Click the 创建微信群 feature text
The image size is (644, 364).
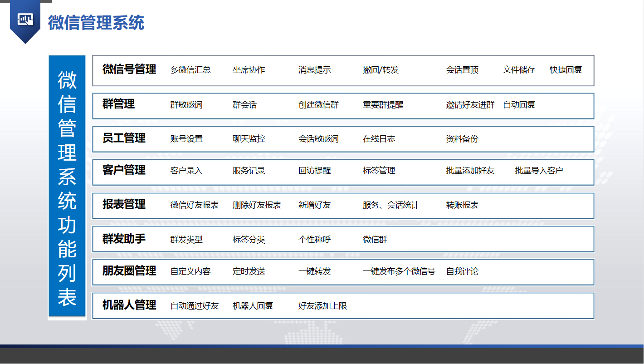tap(318, 105)
